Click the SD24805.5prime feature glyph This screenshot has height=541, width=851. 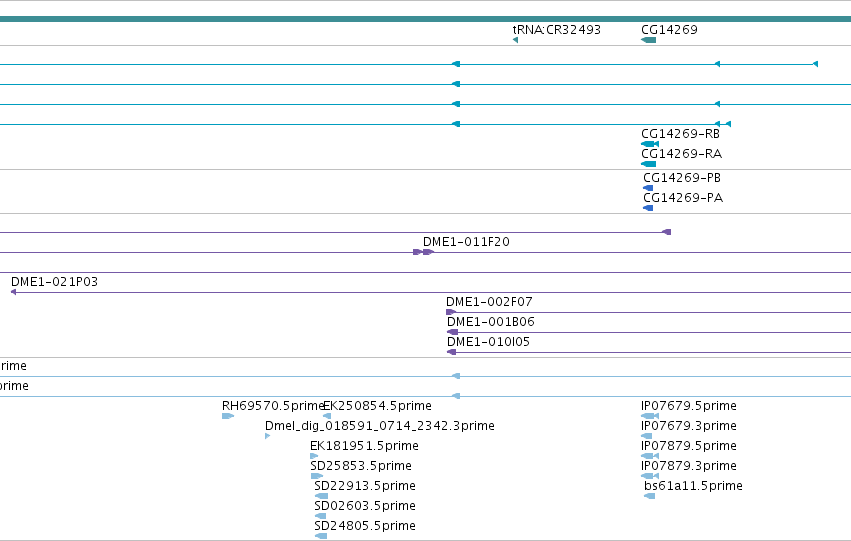pos(321,537)
